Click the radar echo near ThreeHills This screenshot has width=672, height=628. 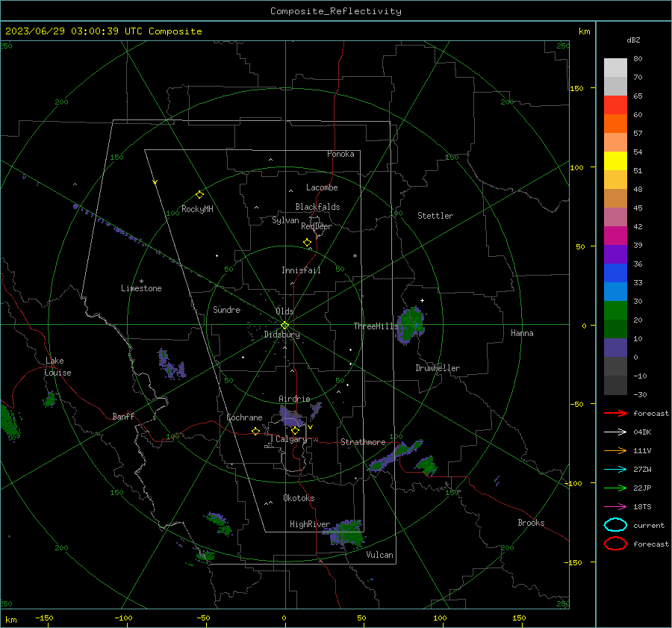click(x=411, y=325)
